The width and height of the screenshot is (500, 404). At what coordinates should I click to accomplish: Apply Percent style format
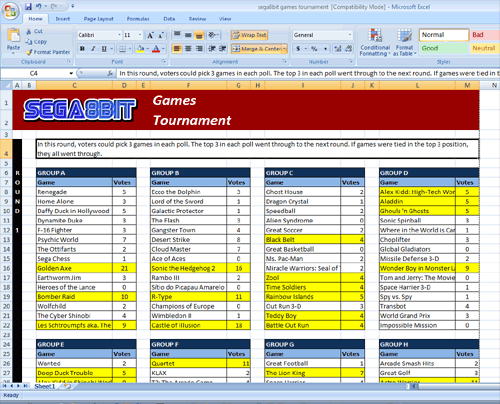coord(314,49)
